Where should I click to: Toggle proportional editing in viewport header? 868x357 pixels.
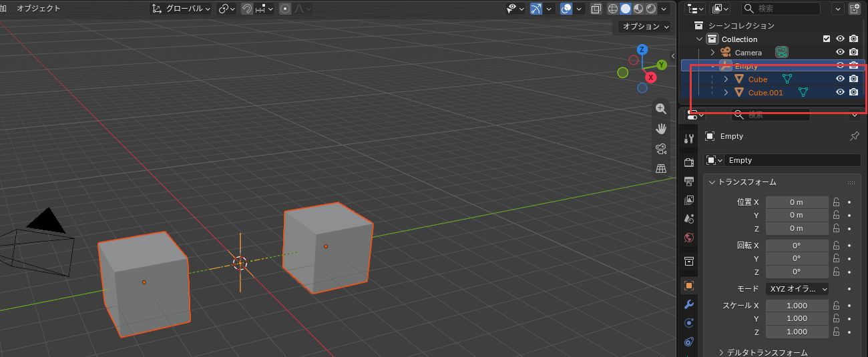285,9
